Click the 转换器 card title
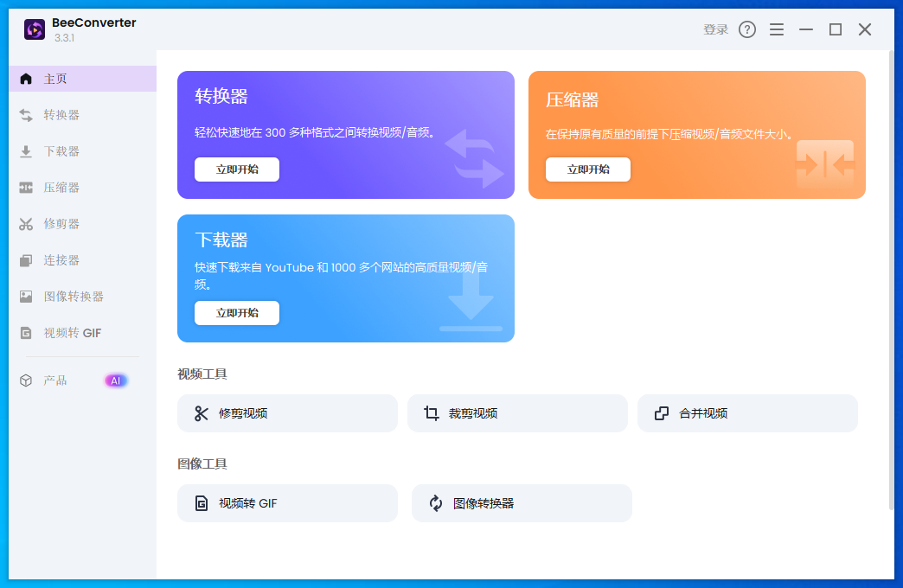Screen dimensions: 903x588 pyautogui.click(x=221, y=96)
